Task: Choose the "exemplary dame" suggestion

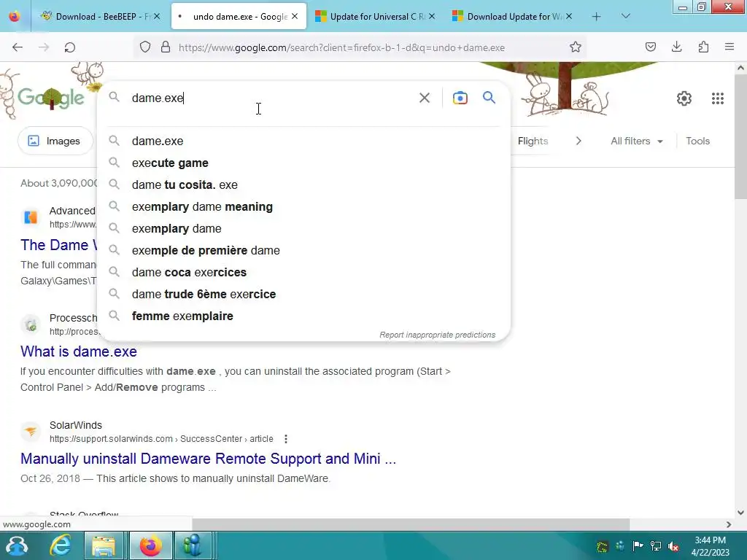Action: (x=304, y=228)
